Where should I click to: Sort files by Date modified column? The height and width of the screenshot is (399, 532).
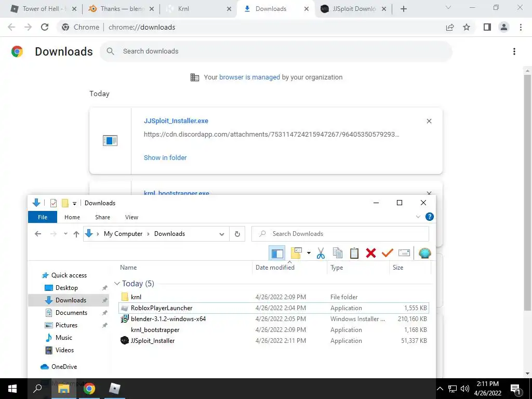pos(275,268)
